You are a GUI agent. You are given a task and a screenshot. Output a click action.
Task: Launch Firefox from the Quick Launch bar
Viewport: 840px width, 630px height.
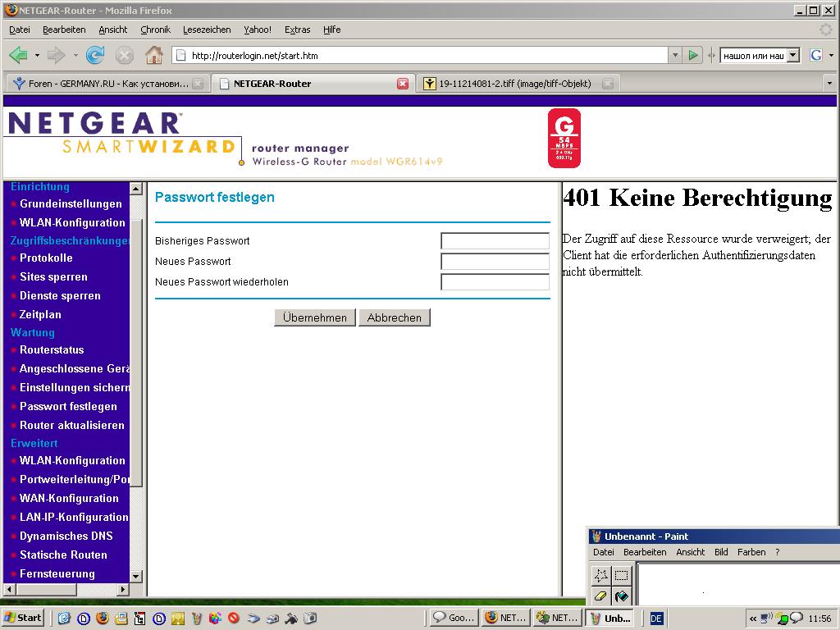103,619
